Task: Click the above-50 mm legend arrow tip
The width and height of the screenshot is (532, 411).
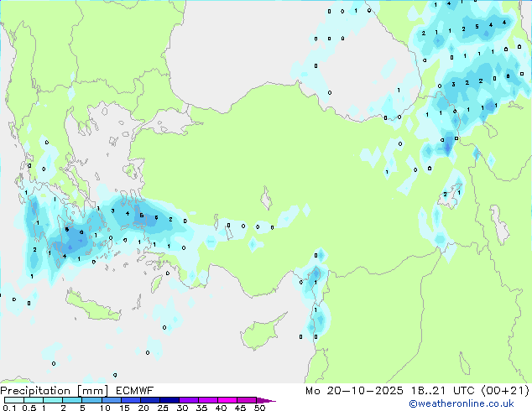Action: tap(266, 400)
